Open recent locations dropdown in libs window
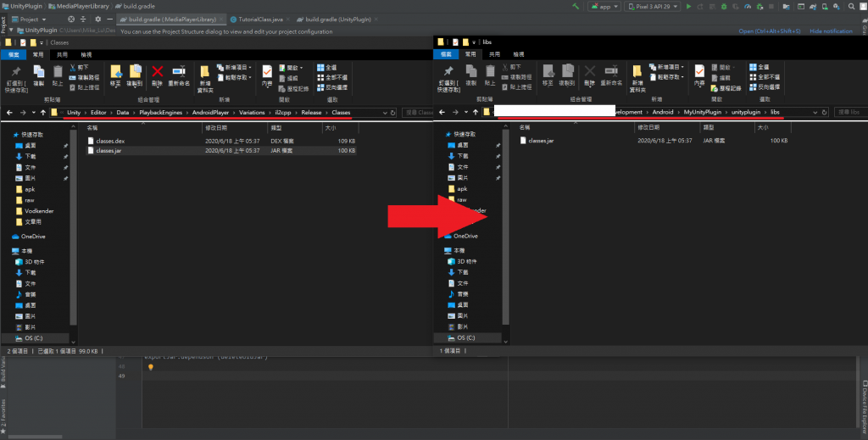This screenshot has width=868, height=440. tap(465, 112)
